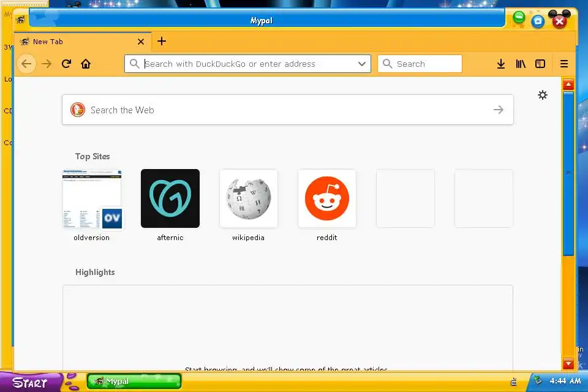Click the address bar magnifier icon
Screen dimensions: 588x392
click(134, 64)
